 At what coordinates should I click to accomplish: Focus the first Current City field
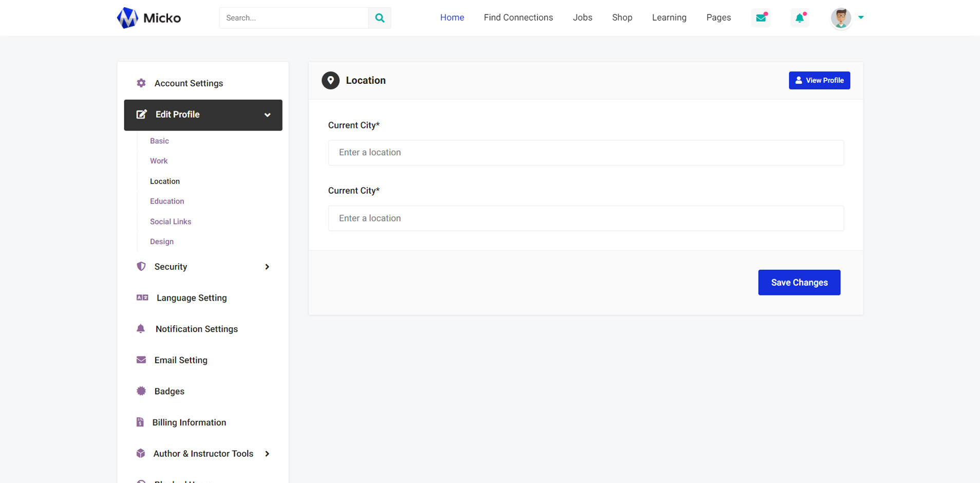(x=586, y=153)
